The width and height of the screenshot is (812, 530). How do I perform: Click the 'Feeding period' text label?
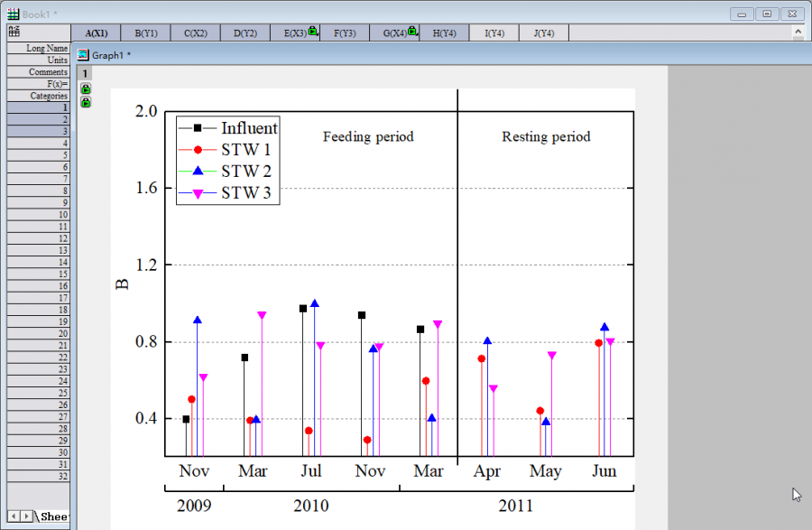pos(368,136)
